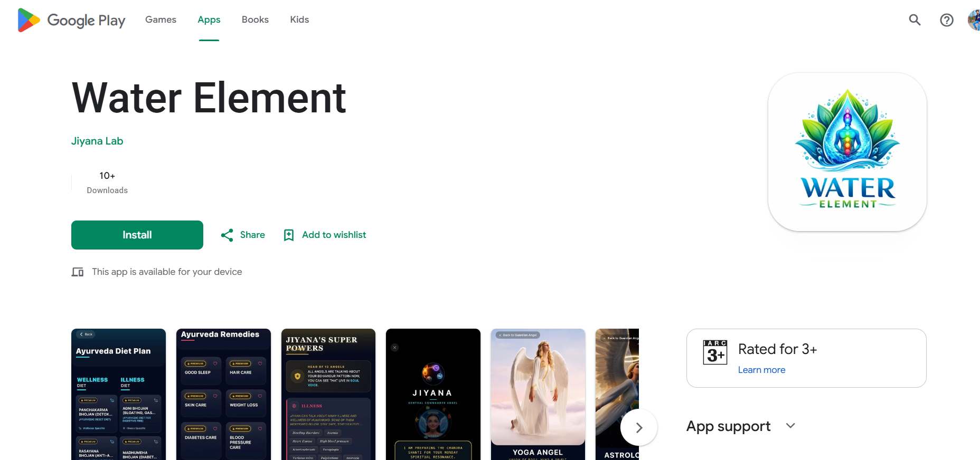Open the search icon

915,20
